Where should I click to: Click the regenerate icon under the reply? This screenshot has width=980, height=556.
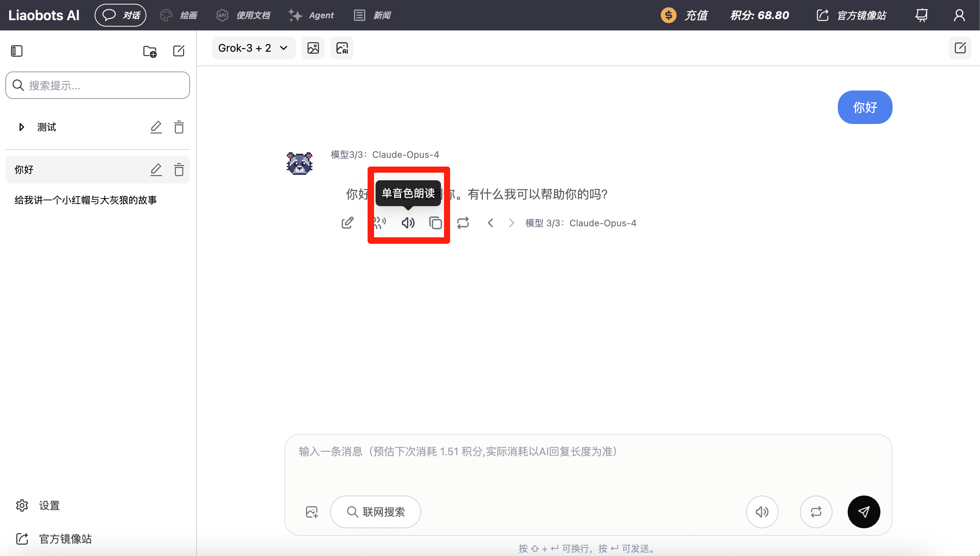[x=463, y=222]
